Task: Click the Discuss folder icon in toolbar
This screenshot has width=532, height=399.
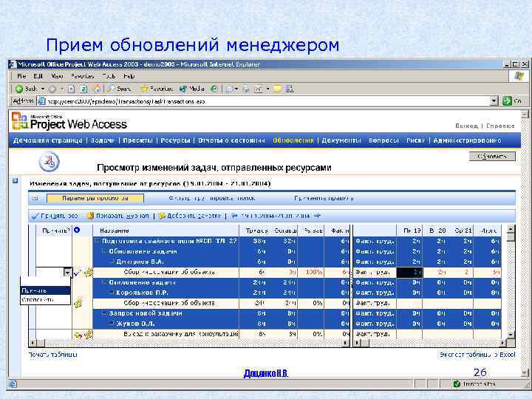Action: coord(278,89)
